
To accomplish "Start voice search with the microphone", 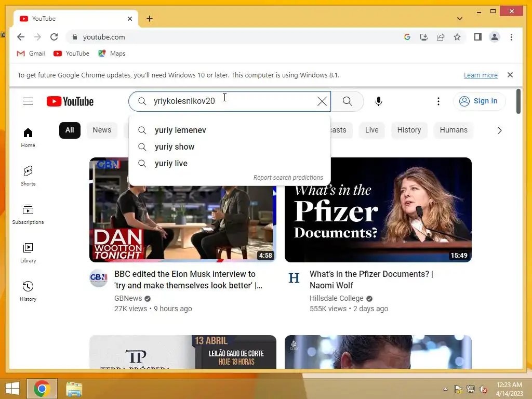I will [x=379, y=101].
